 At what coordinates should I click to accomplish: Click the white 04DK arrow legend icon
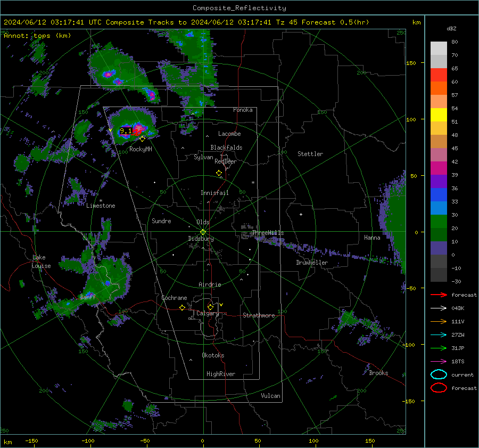439,308
